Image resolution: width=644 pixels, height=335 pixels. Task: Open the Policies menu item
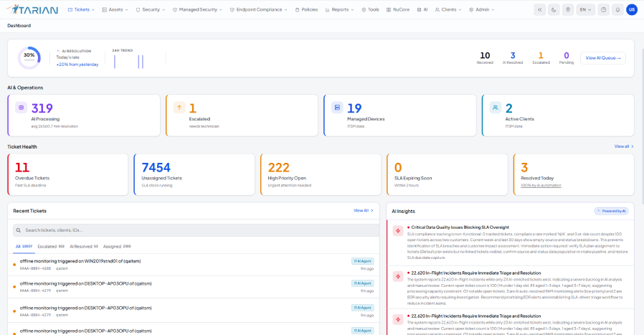[306, 9]
